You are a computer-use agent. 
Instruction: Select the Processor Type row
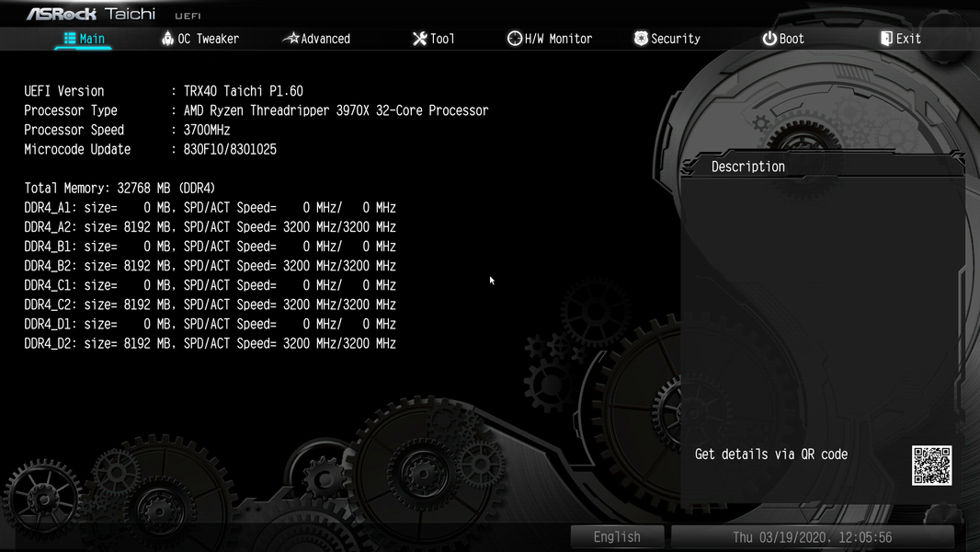(256, 110)
